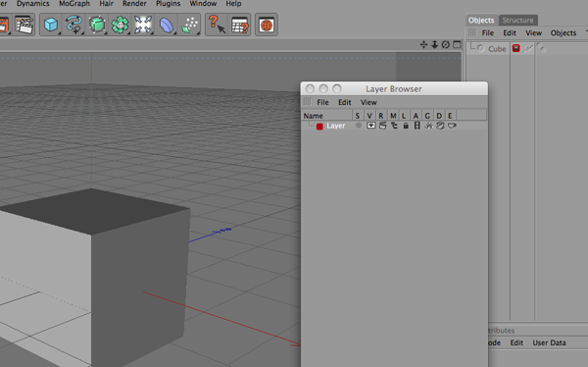Image resolution: width=588 pixels, height=367 pixels.
Task: Select the Cube item in Objects manager
Action: [497, 49]
